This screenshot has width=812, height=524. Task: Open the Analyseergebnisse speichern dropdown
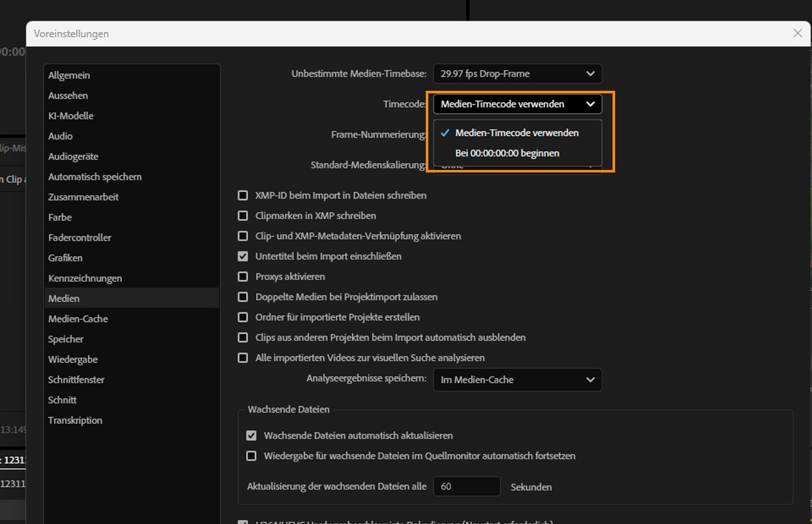tap(517, 379)
